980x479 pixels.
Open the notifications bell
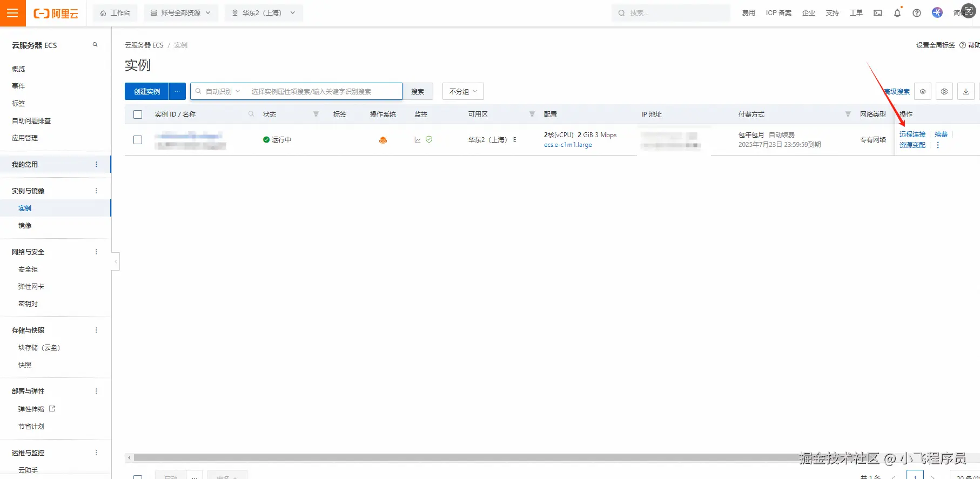(897, 13)
